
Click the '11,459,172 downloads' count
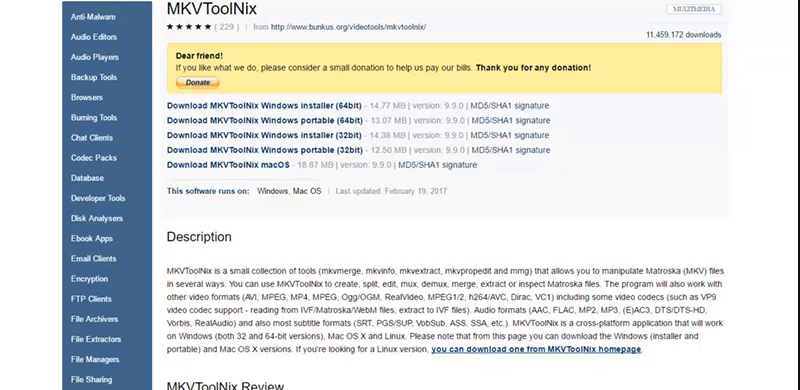pos(684,35)
